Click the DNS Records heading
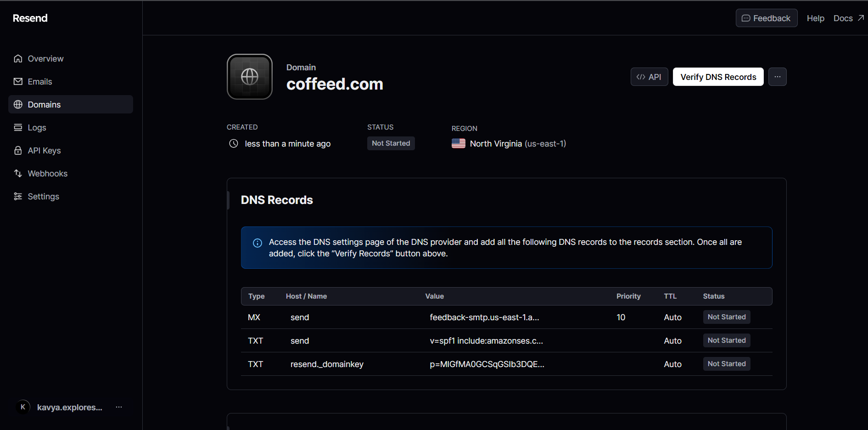 click(277, 200)
